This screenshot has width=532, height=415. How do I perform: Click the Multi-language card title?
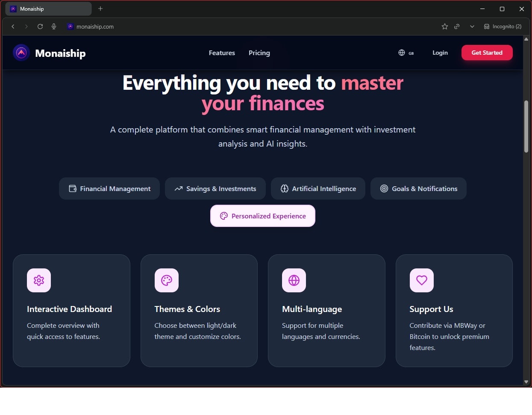(312, 309)
